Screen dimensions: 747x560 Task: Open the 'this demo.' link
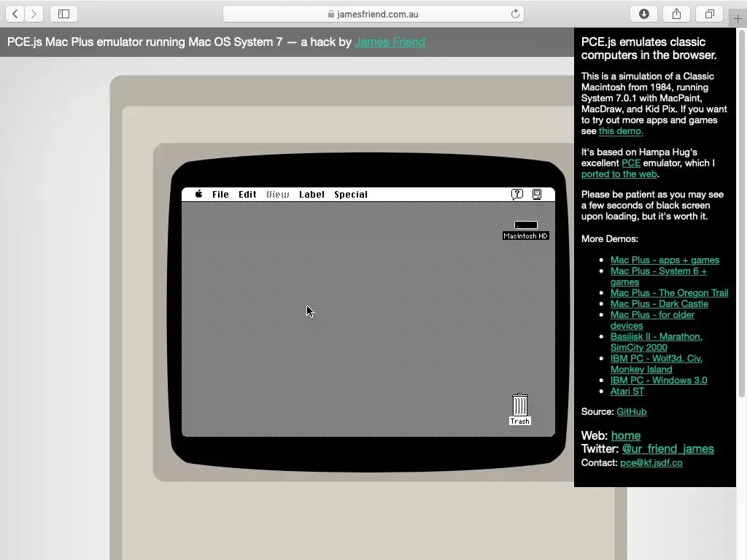click(621, 131)
